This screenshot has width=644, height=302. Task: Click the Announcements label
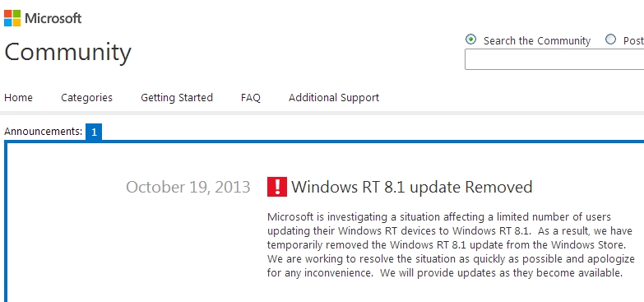click(x=43, y=132)
